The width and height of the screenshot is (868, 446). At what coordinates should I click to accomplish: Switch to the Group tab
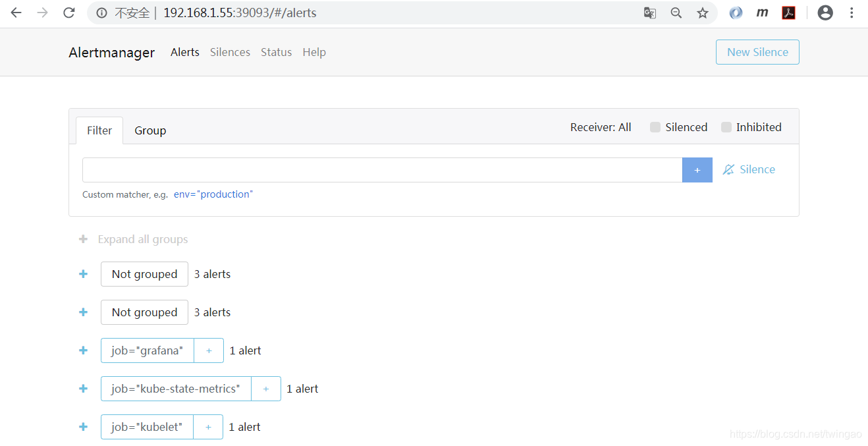tap(150, 130)
